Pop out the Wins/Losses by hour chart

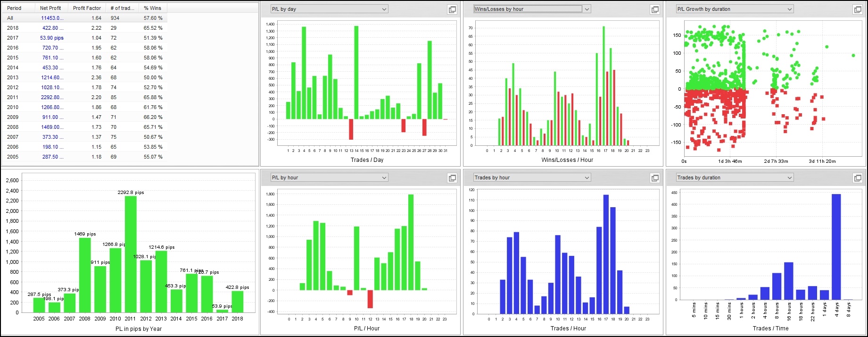point(654,9)
